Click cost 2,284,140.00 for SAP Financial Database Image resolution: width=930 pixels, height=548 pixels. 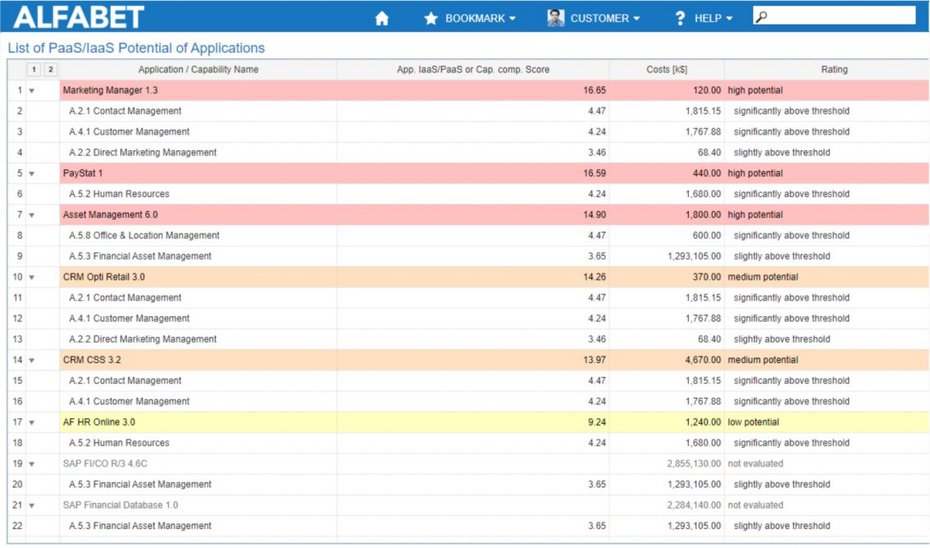[694, 505]
